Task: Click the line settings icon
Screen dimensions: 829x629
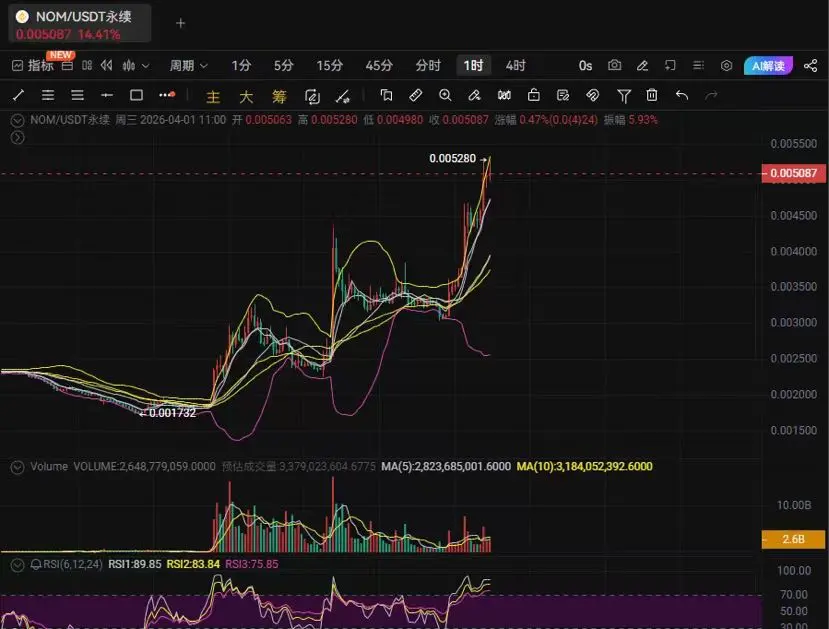Action: click(343, 96)
